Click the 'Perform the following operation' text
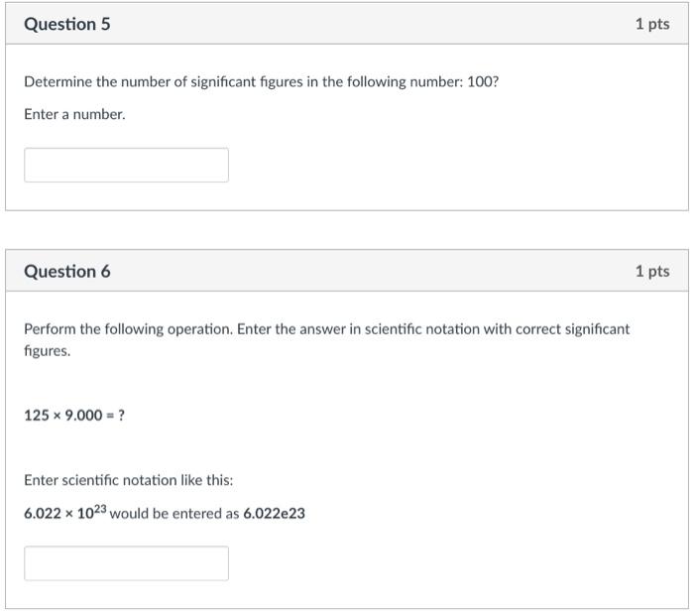This screenshot has height=616, width=694. (129, 328)
